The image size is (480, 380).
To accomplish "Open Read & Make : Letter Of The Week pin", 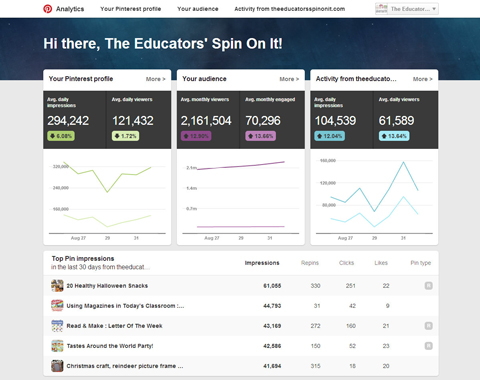I will pos(114,326).
